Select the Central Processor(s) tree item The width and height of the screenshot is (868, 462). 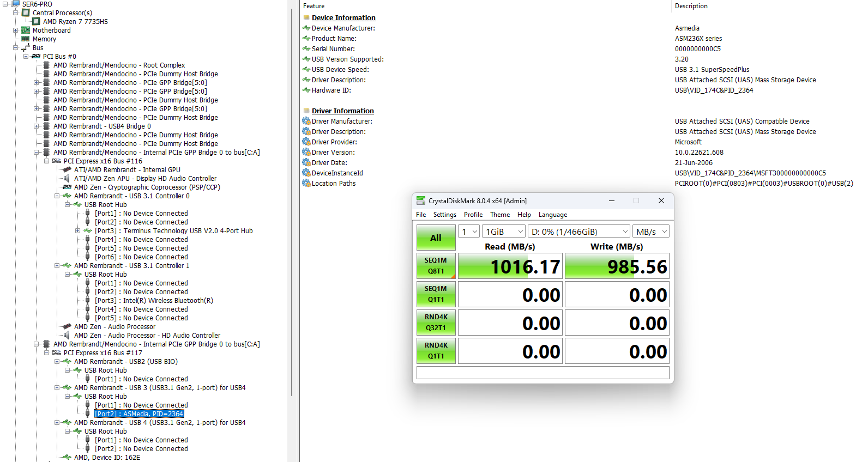point(62,13)
